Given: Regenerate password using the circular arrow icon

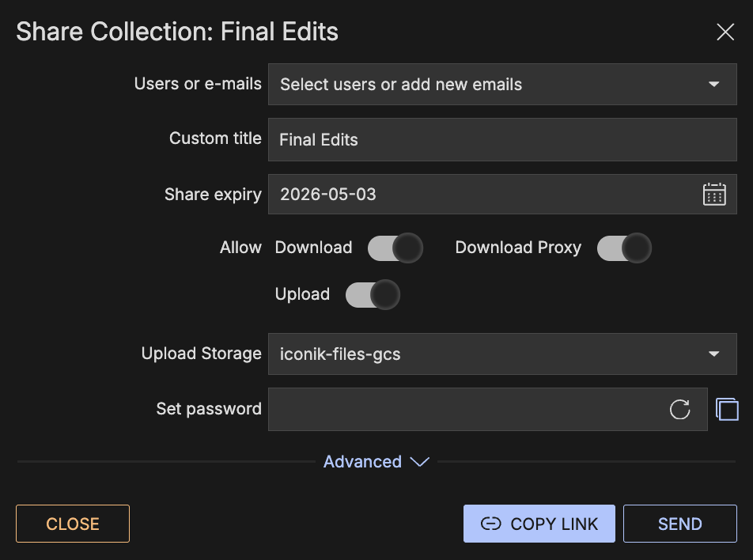Looking at the screenshot, I should (x=679, y=409).
